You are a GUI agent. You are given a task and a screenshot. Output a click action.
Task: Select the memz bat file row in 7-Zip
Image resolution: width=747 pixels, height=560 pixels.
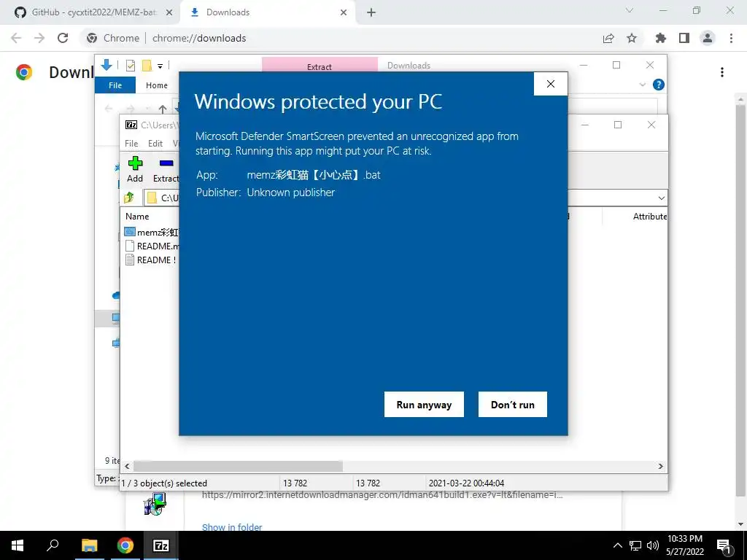151,232
